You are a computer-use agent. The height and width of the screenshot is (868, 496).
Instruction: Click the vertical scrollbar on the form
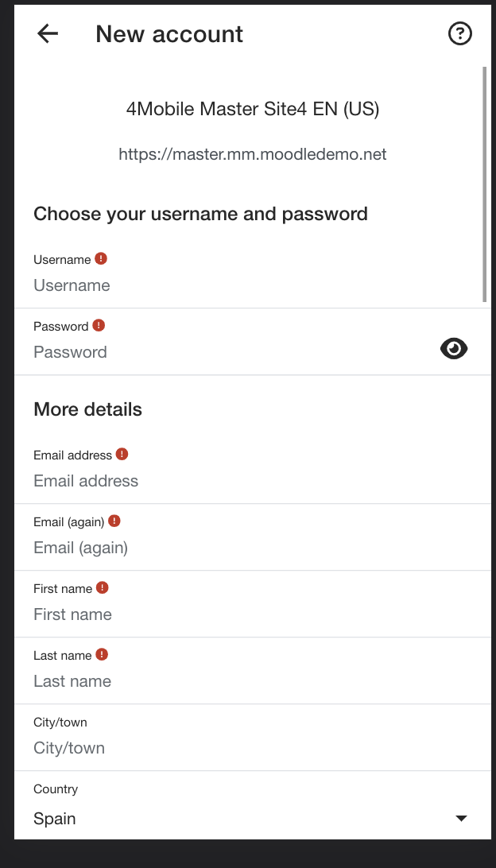pyautogui.click(x=485, y=184)
